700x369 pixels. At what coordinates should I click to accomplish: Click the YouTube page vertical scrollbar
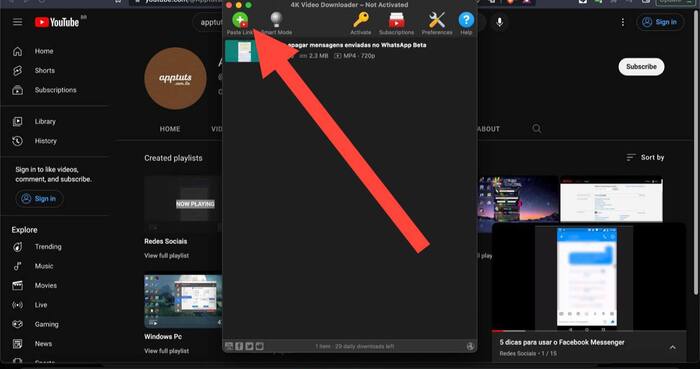tap(695, 152)
